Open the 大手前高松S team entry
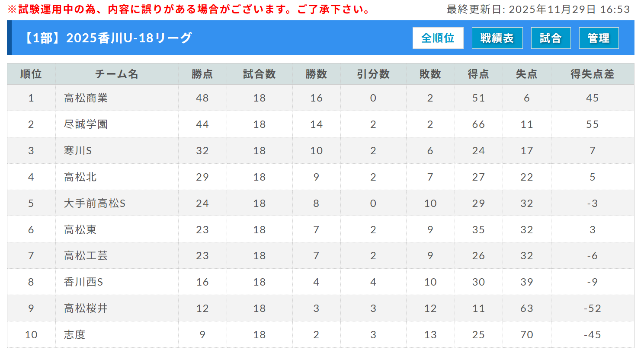The image size is (644, 356). [x=94, y=203]
